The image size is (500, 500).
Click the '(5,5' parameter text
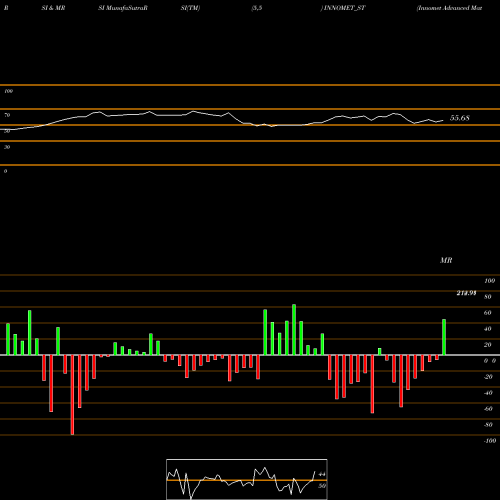[x=257, y=8]
